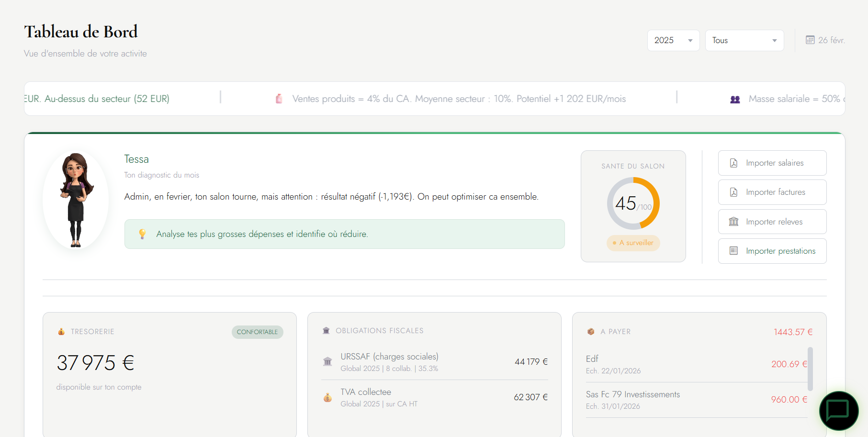868x437 pixels.
Task: Open the 2025 year dropdown
Action: [x=673, y=40]
